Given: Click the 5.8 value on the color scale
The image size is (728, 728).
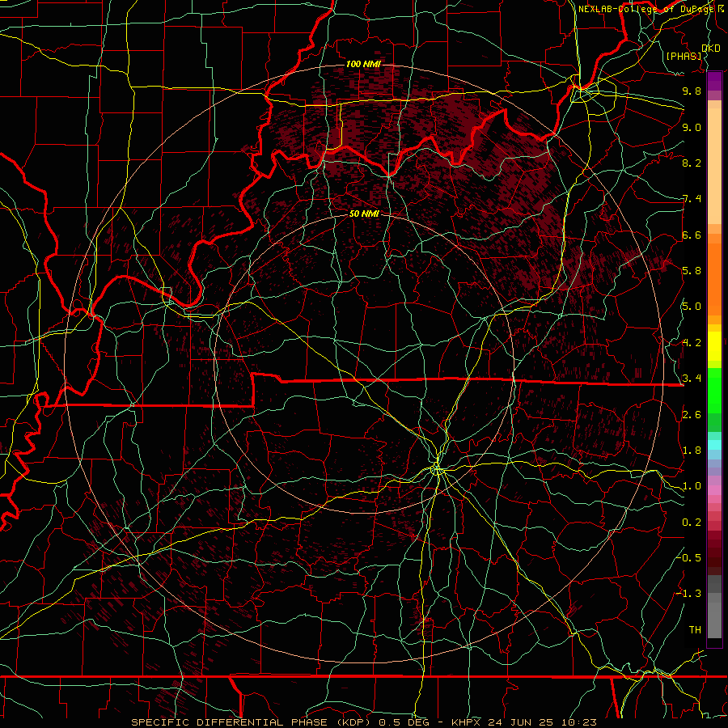Looking at the screenshot, I should pyautogui.click(x=692, y=271).
